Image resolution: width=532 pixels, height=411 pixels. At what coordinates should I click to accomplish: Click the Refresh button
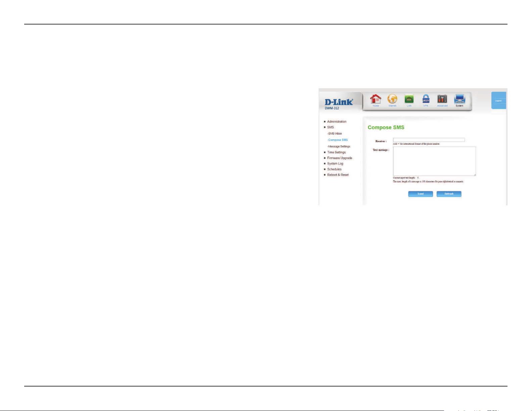click(449, 194)
